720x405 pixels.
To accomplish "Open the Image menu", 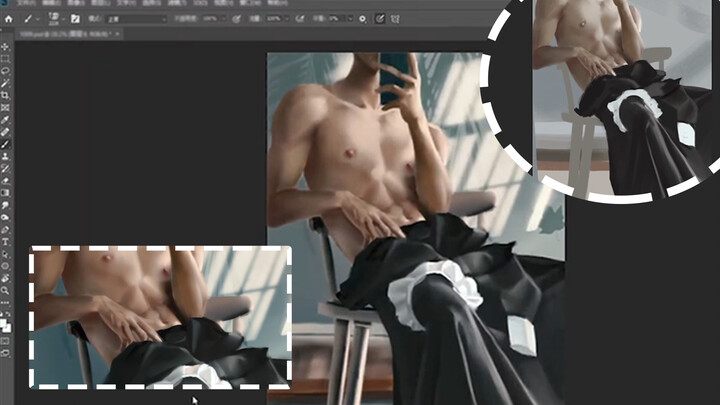I will pos(76,3).
